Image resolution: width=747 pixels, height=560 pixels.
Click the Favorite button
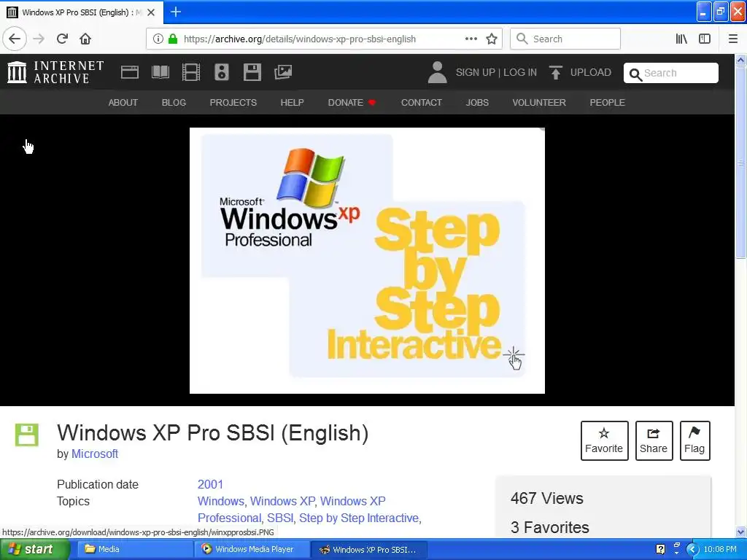pos(604,440)
